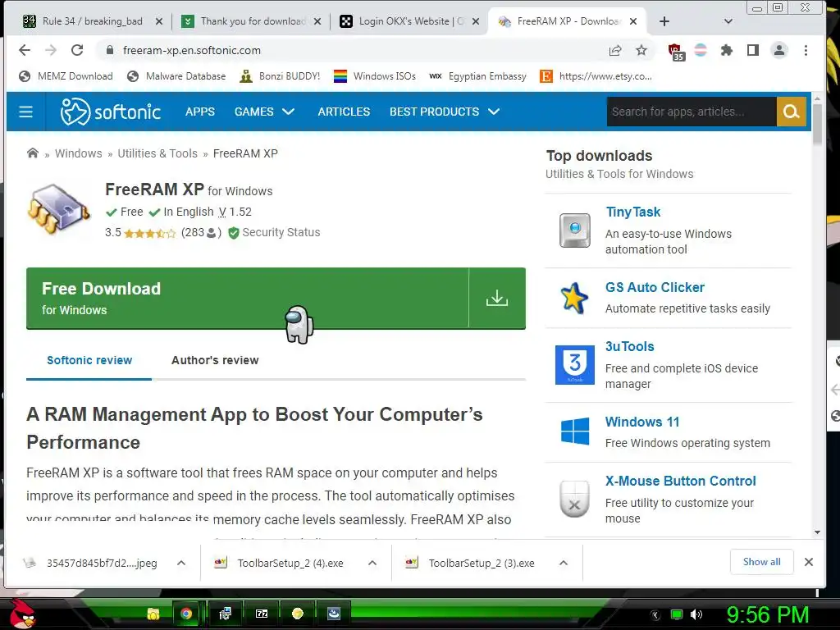This screenshot has height=630, width=840.
Task: Open the APPS menu item
Action: (200, 112)
